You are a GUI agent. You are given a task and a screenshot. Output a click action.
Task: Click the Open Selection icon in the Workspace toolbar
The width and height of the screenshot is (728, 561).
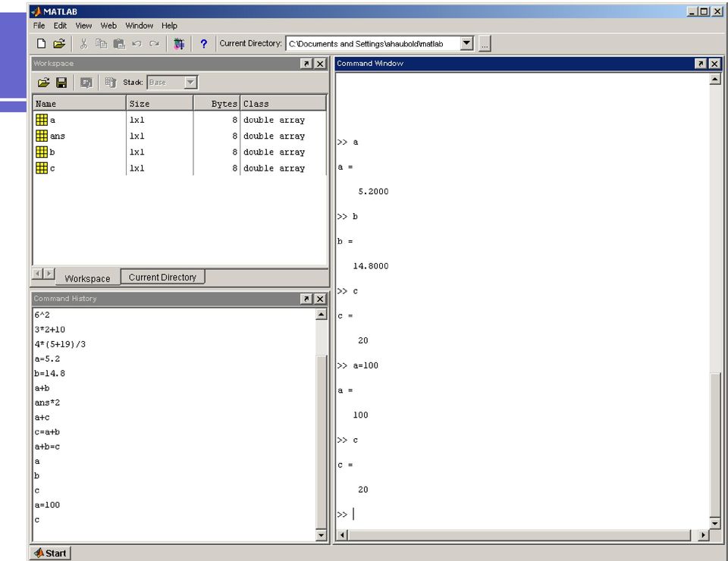pyautogui.click(x=86, y=83)
